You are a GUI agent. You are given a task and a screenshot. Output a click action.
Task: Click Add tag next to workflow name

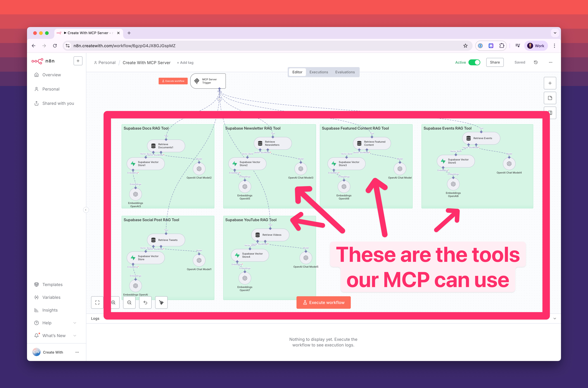[x=185, y=63]
